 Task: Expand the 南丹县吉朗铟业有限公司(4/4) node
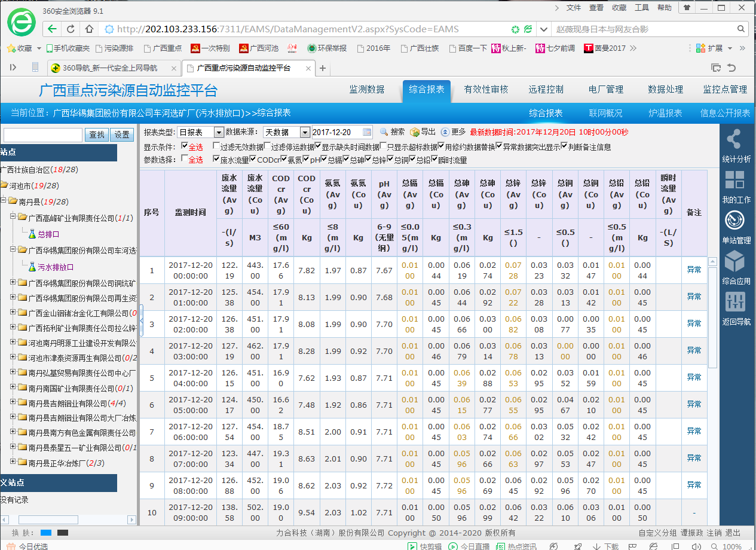[13, 403]
